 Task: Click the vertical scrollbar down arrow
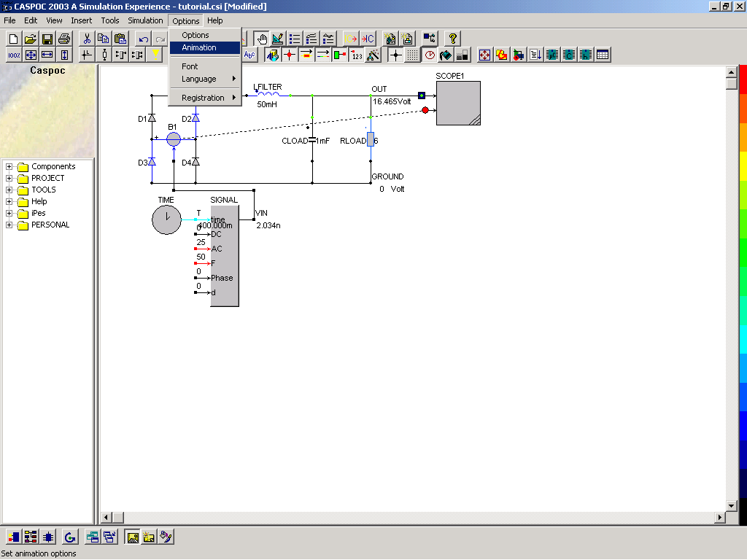pyautogui.click(x=731, y=506)
